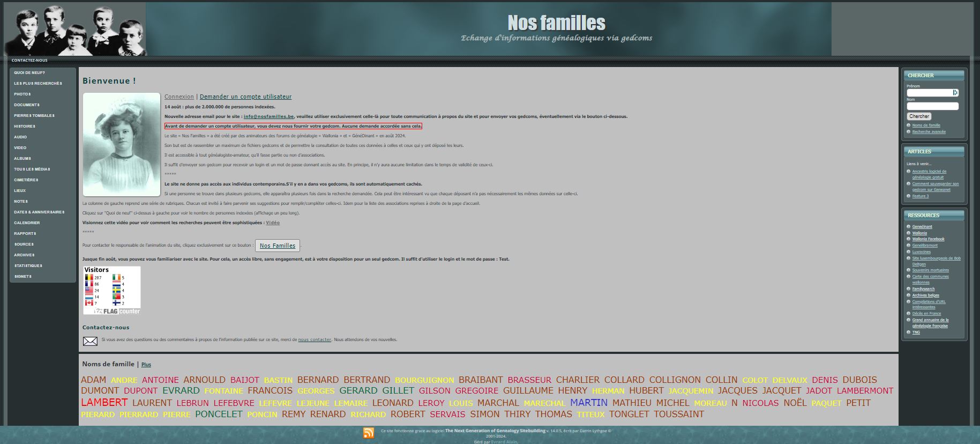The width and height of the screenshot is (980, 444).
Task: Open the Albums menu item
Action: point(23,159)
